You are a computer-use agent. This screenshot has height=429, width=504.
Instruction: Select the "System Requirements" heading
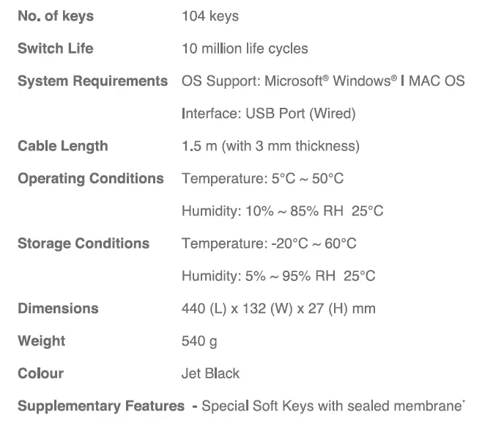coord(92,81)
